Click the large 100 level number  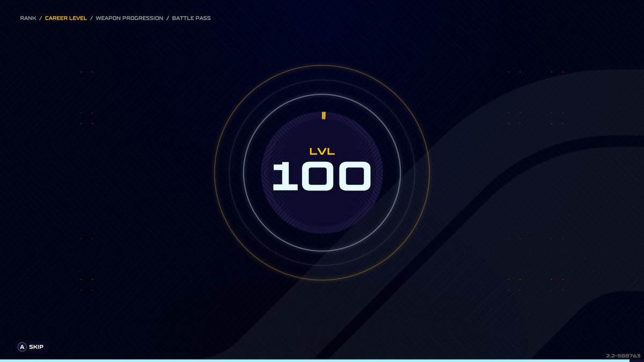pos(322,176)
